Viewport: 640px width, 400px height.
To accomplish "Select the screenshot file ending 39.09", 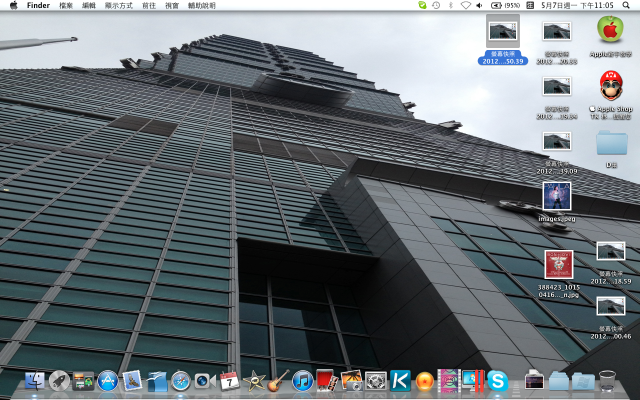I will click(x=557, y=152).
